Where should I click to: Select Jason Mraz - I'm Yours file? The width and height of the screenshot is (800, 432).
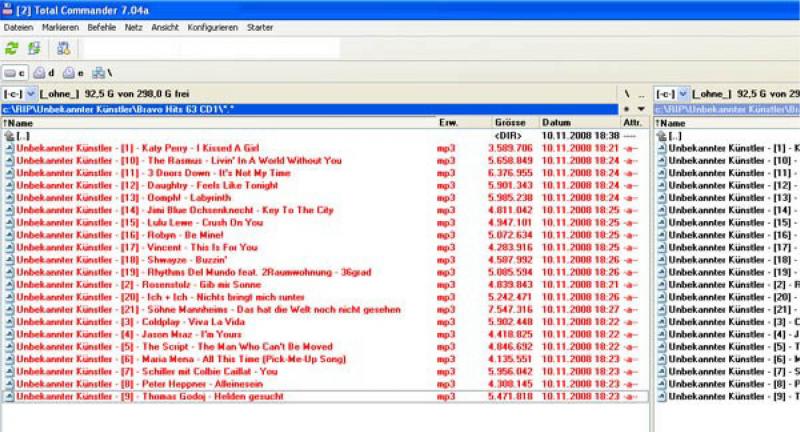coord(326,335)
